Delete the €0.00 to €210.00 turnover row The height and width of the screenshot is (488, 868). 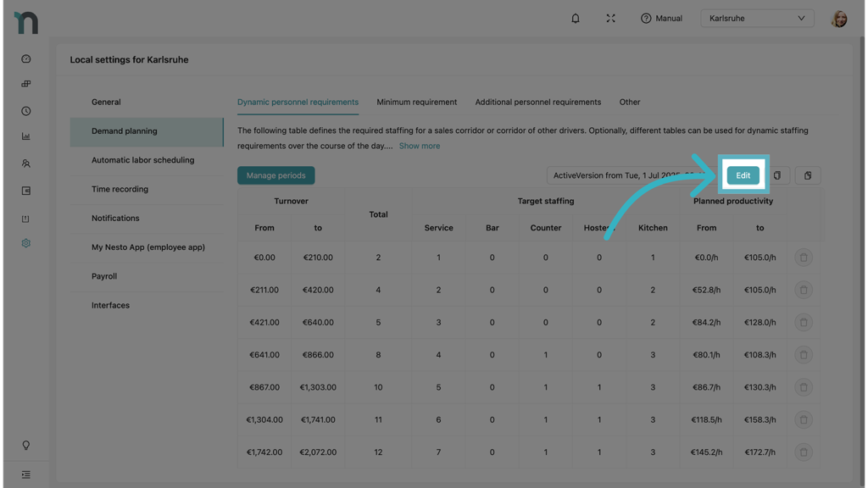(x=804, y=258)
